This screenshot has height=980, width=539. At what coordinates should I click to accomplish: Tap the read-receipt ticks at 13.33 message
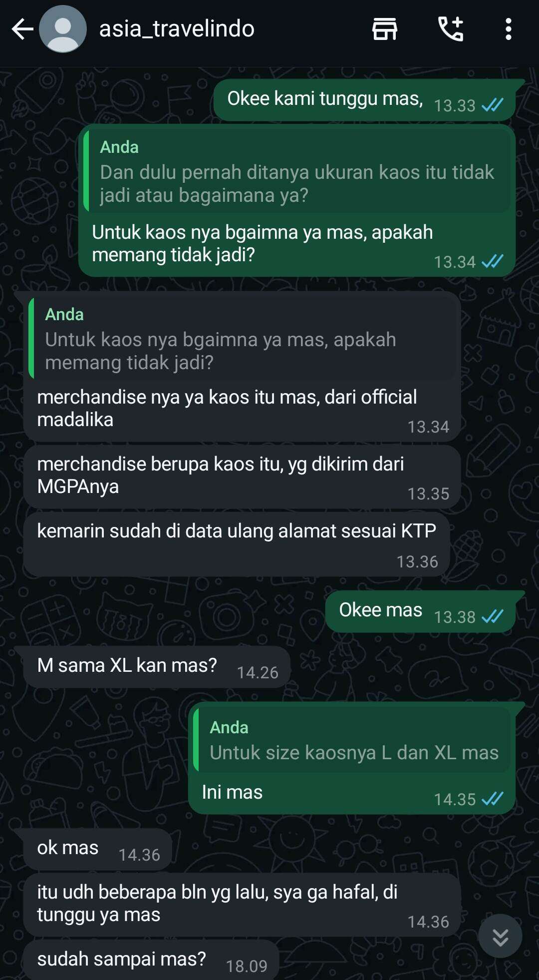(492, 105)
